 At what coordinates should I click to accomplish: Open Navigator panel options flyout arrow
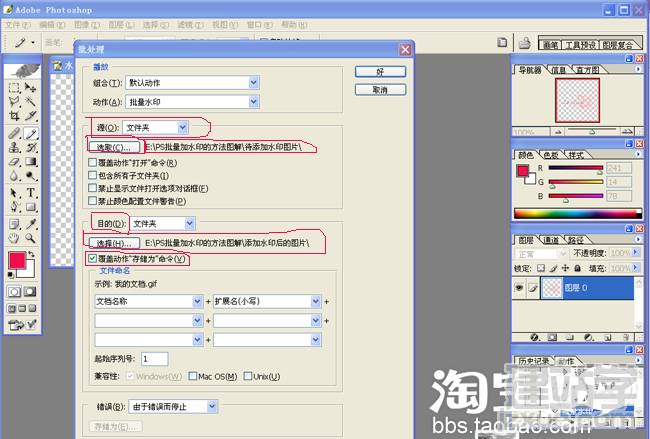[x=638, y=69]
